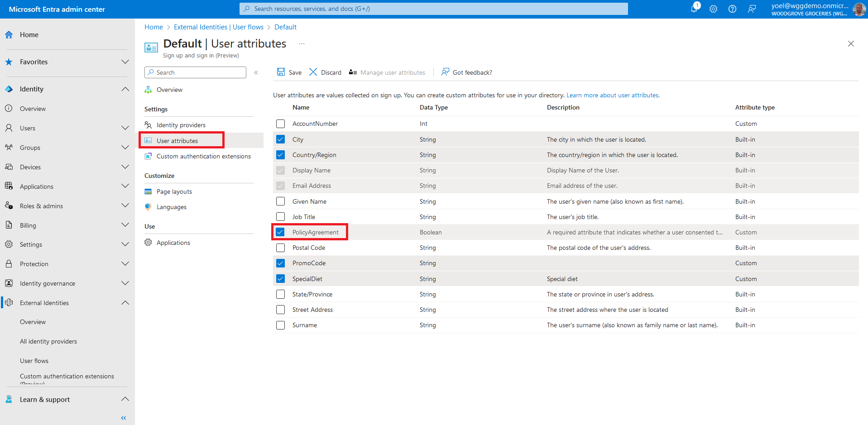Collapse the Identity section chevron

tap(125, 89)
